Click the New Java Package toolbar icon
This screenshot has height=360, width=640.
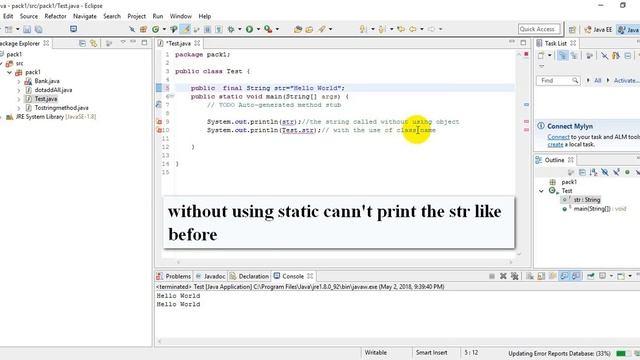tap(143, 29)
